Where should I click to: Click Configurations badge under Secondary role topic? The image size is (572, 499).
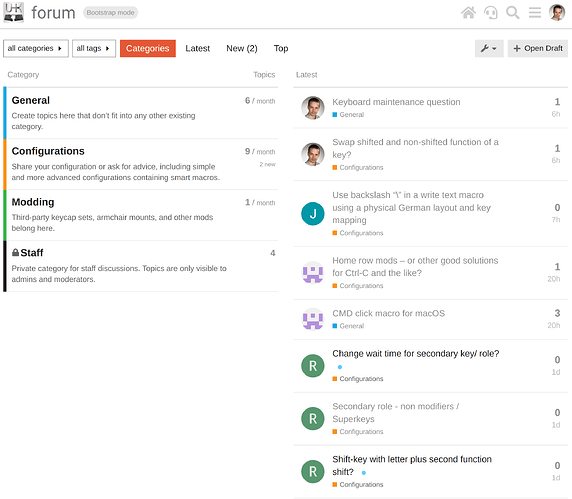pyautogui.click(x=358, y=432)
